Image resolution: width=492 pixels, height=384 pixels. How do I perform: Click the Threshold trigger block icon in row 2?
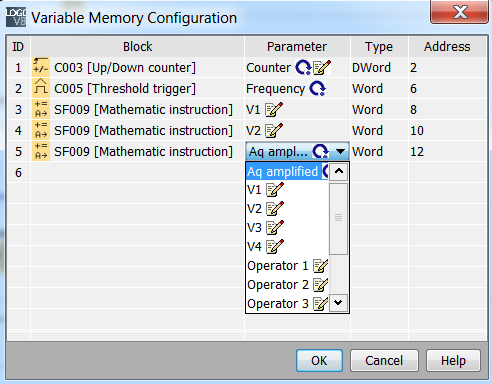(x=41, y=88)
